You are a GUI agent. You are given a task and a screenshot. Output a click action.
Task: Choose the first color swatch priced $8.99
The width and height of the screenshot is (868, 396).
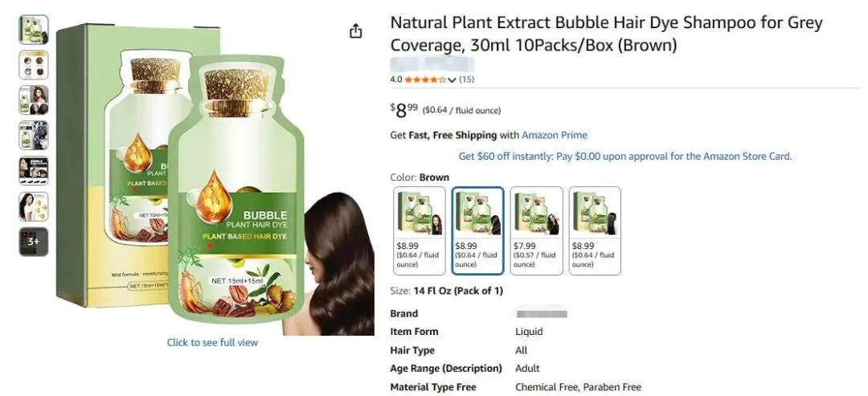tap(420, 231)
